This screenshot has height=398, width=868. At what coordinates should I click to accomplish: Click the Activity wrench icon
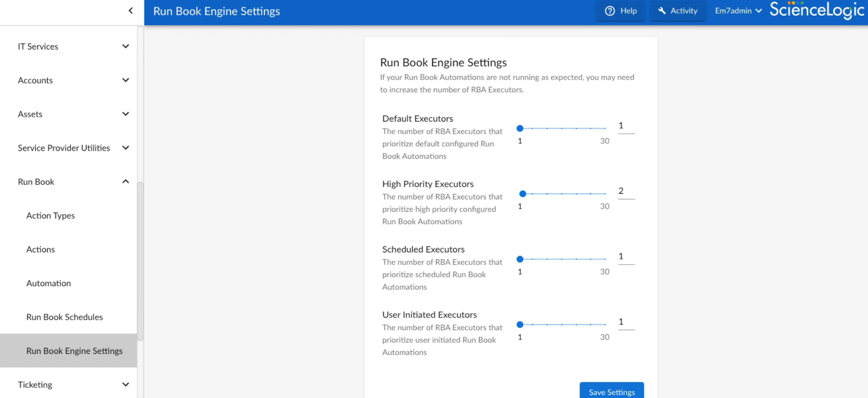[662, 11]
